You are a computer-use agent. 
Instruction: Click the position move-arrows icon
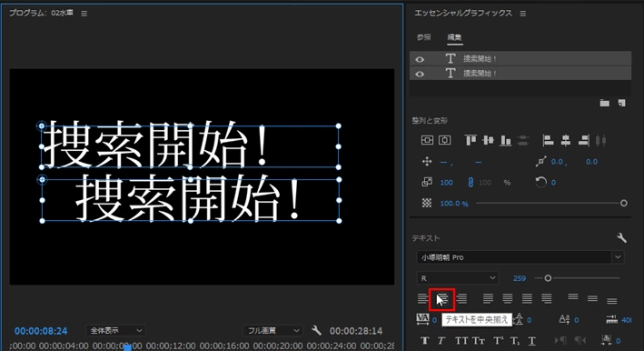pos(427,162)
